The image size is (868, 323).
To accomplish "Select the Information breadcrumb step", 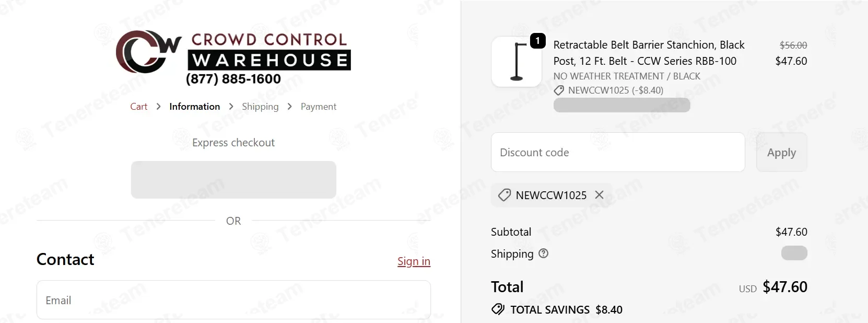I will tap(194, 107).
